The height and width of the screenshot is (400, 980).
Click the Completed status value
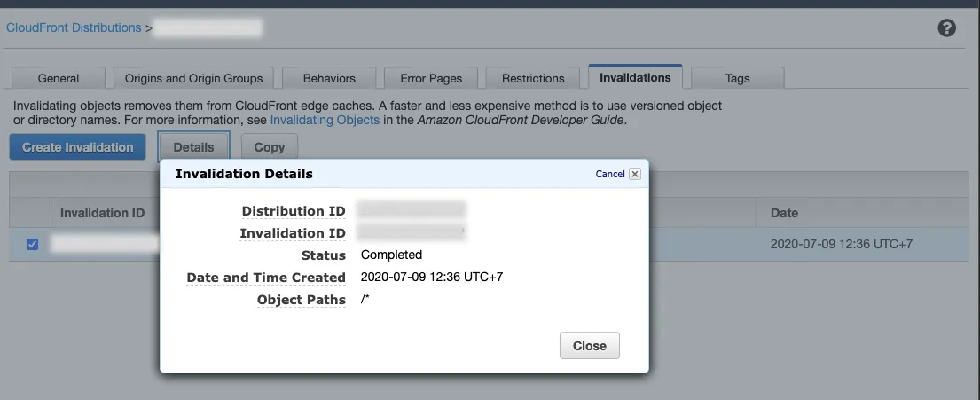coord(391,255)
